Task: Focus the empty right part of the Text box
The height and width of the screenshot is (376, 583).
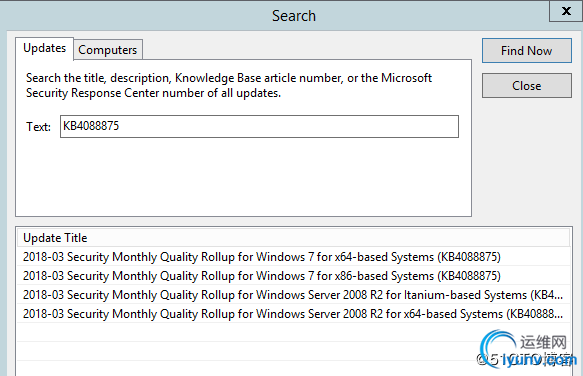Action: pos(290,126)
